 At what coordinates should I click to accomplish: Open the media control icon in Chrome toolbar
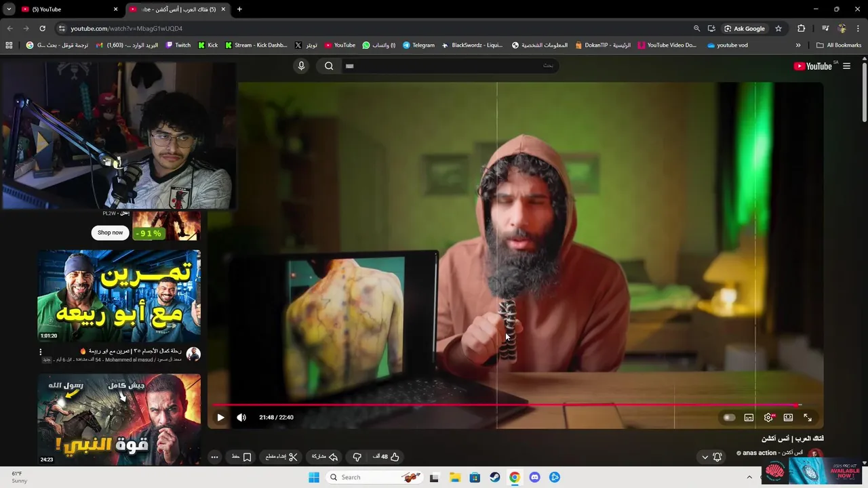pyautogui.click(x=825, y=28)
